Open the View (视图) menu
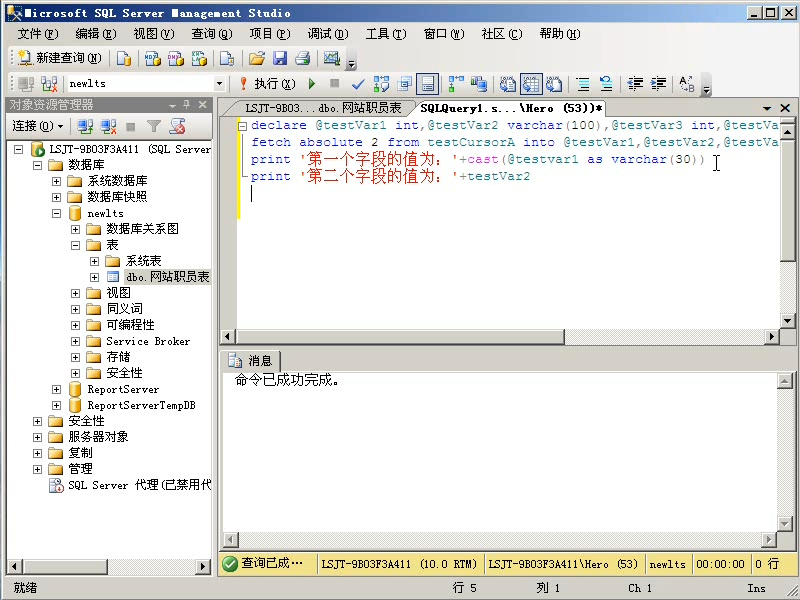Screen dimensions: 800x600 (x=154, y=34)
